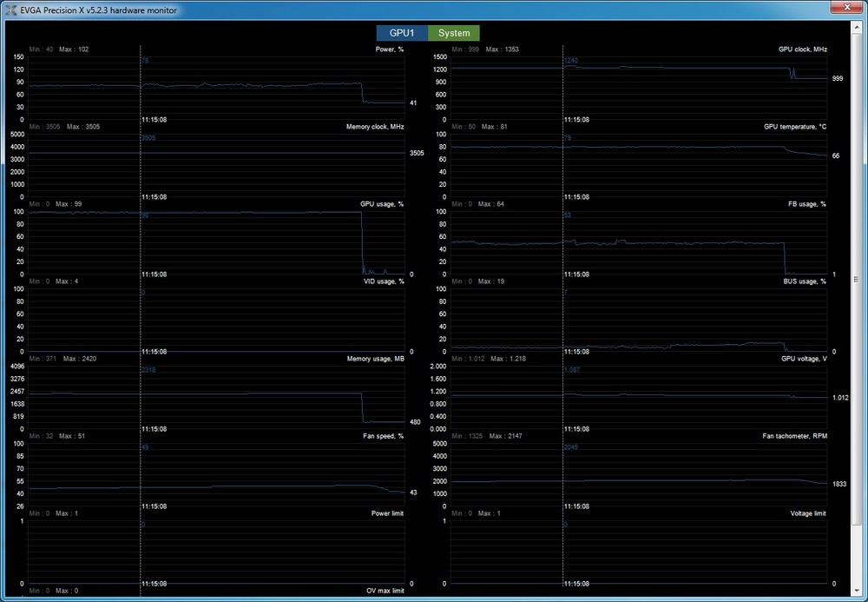Click the "Min : 50 Max : 81" readout
This screenshot has height=602, width=868.
(479, 127)
